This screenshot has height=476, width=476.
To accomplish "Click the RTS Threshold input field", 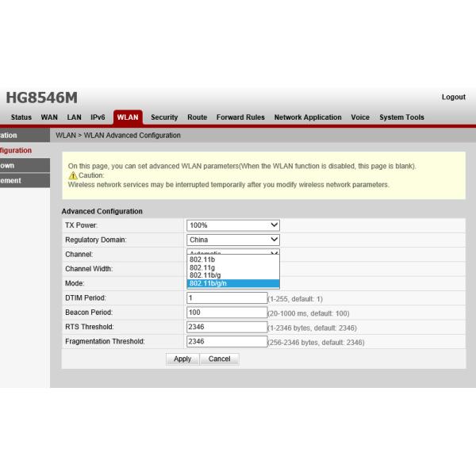I will [x=227, y=327].
